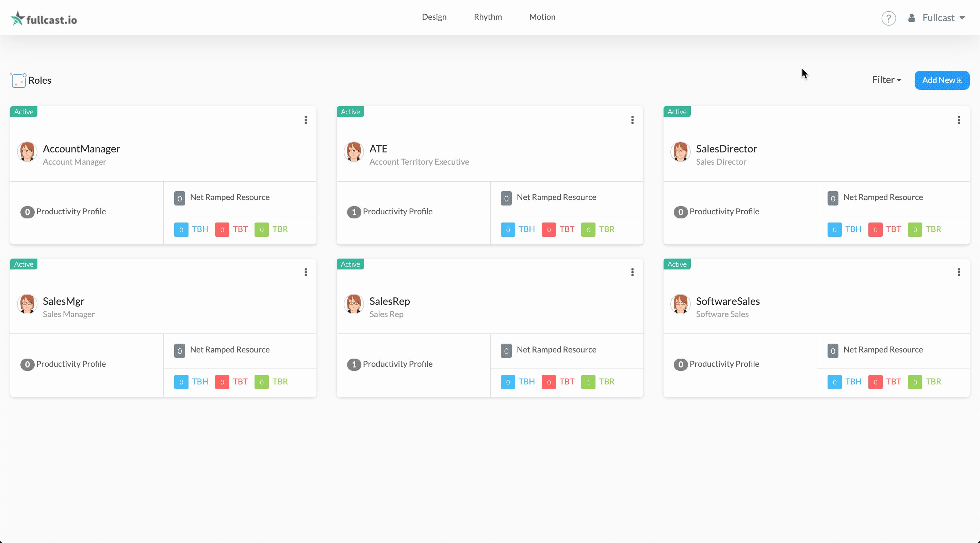Click the fullcast.io logo
The height and width of the screenshot is (543, 980).
coord(44,18)
